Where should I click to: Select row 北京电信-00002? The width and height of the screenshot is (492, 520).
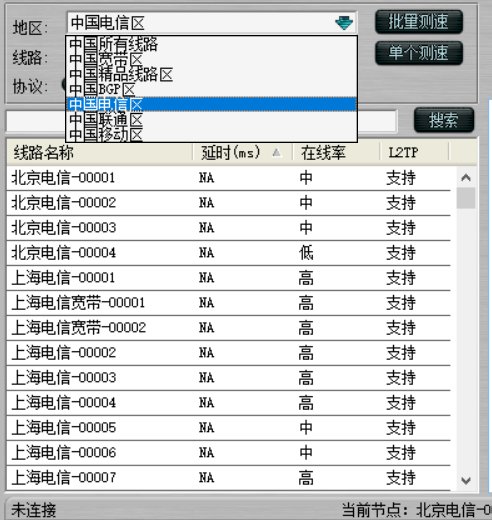[x=228, y=203]
